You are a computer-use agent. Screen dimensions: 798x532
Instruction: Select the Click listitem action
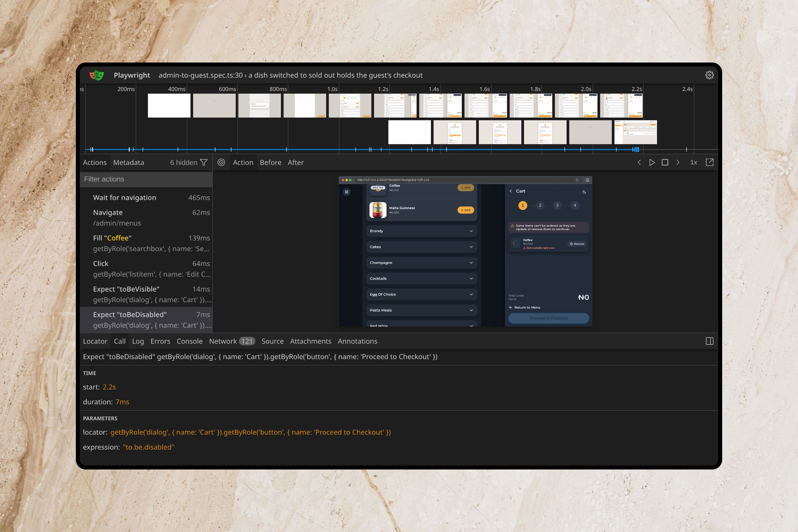coord(146,269)
